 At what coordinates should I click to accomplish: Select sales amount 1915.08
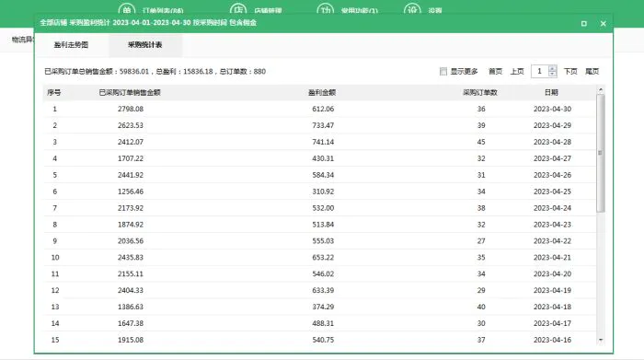tap(131, 340)
